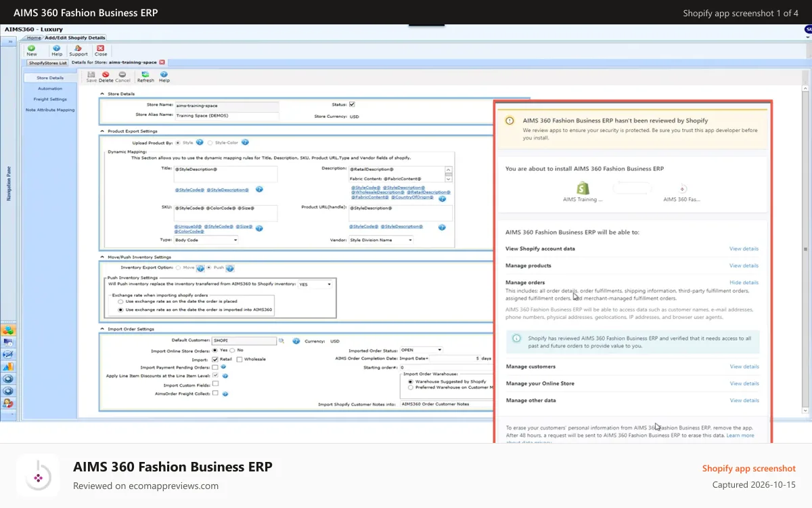
Task: Select Move inventory export option
Action: (x=179, y=268)
